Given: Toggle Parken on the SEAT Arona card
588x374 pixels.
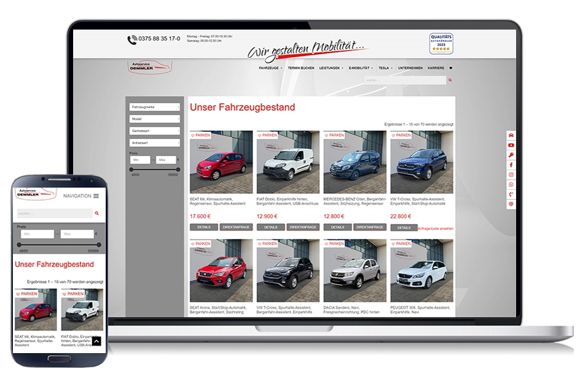Looking at the screenshot, I should pyautogui.click(x=201, y=244).
